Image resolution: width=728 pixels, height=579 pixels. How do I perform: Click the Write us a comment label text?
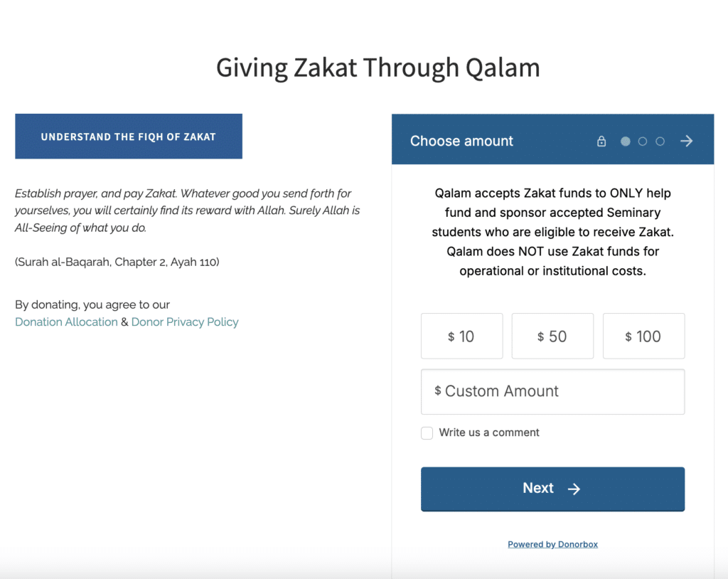[488, 432]
